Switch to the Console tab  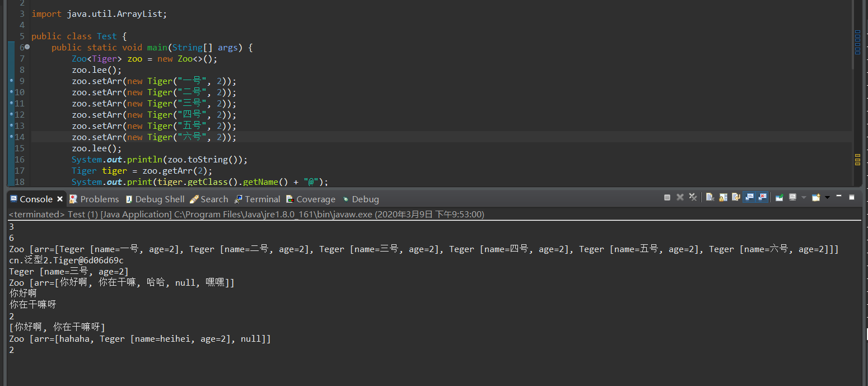(x=36, y=199)
